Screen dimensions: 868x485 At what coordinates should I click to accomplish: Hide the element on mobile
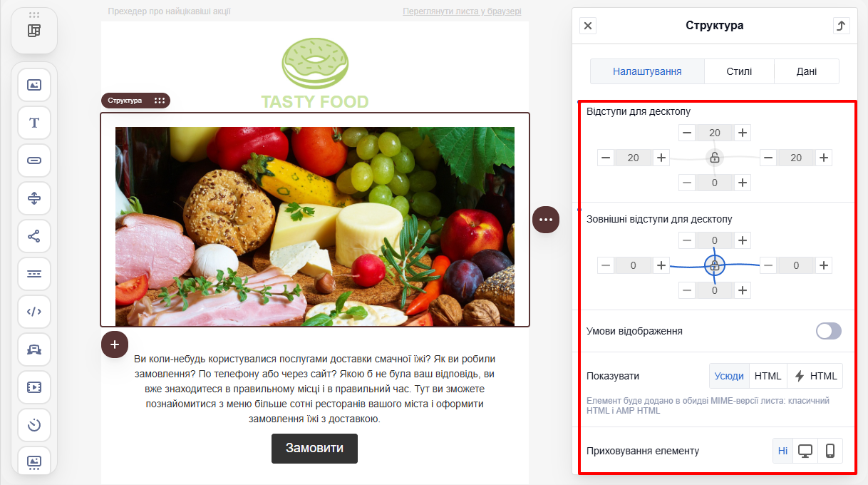click(830, 451)
